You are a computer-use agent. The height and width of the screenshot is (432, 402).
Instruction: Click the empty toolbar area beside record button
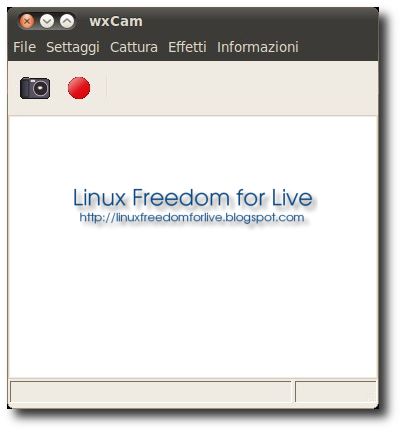coord(242,88)
